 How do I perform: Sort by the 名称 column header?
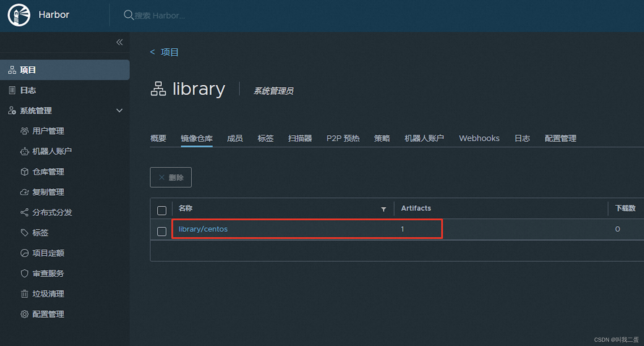click(x=185, y=208)
